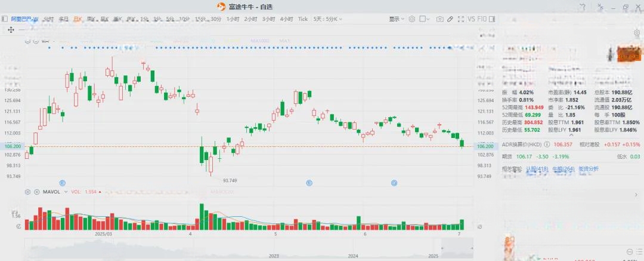Viewport: 644px width, 261px height.
Task: Open quote panel settings gear
Action: [x=637, y=33]
